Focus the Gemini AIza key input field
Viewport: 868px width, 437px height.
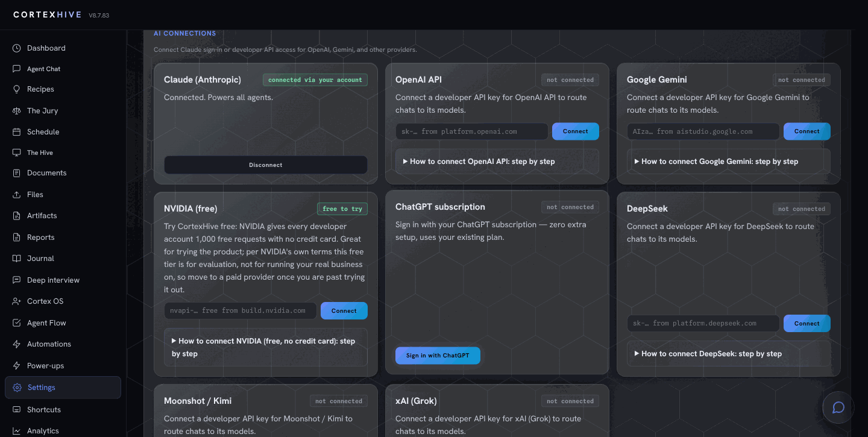click(703, 131)
